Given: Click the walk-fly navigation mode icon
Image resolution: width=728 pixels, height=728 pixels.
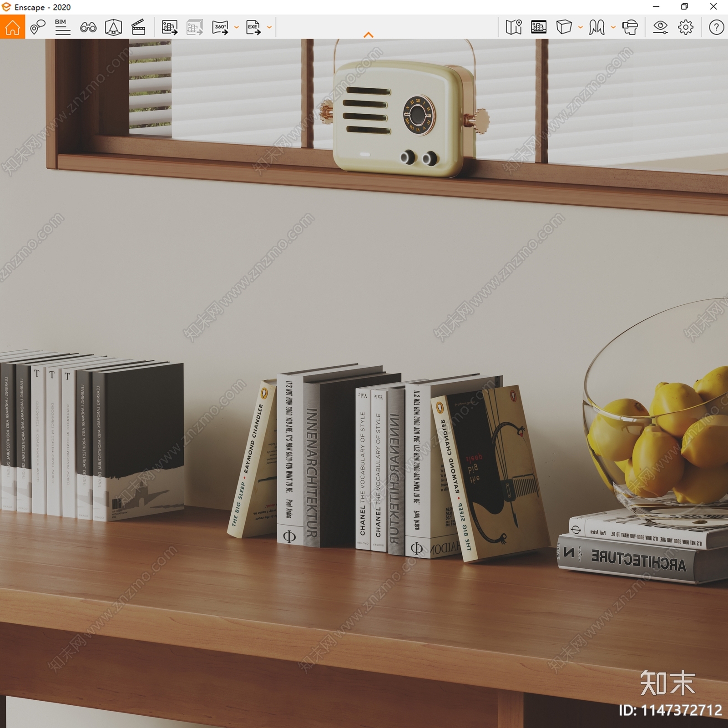Looking at the screenshot, I should coord(597,27).
